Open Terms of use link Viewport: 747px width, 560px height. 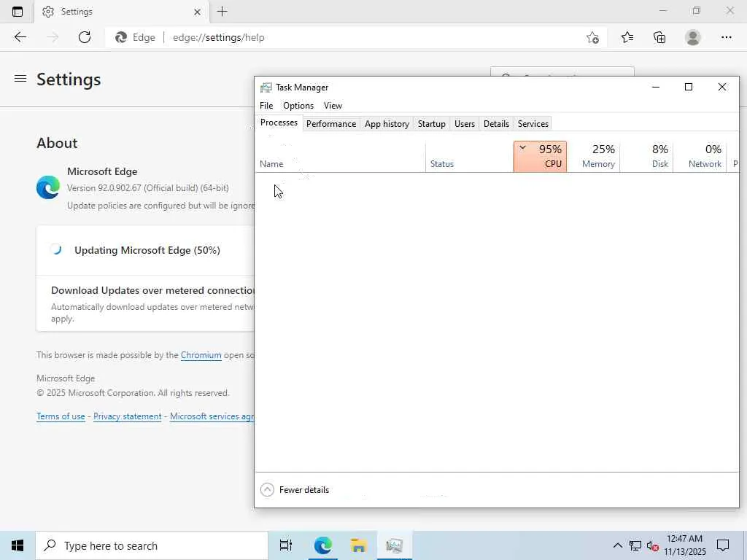point(61,416)
